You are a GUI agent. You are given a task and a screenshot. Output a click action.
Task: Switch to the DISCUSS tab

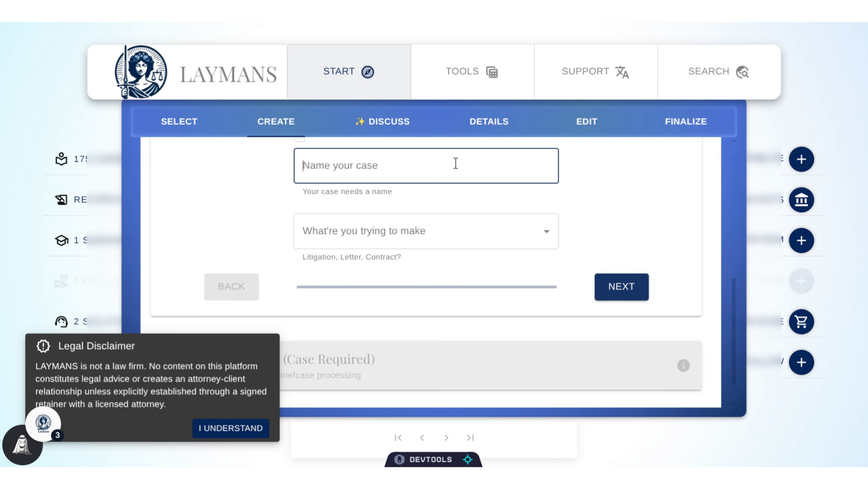382,122
